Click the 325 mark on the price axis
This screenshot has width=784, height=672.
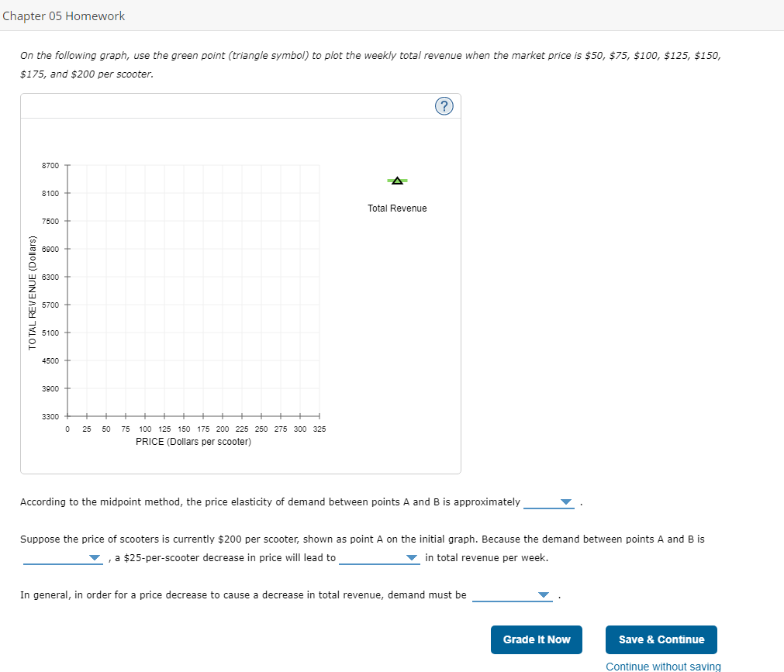(x=319, y=429)
